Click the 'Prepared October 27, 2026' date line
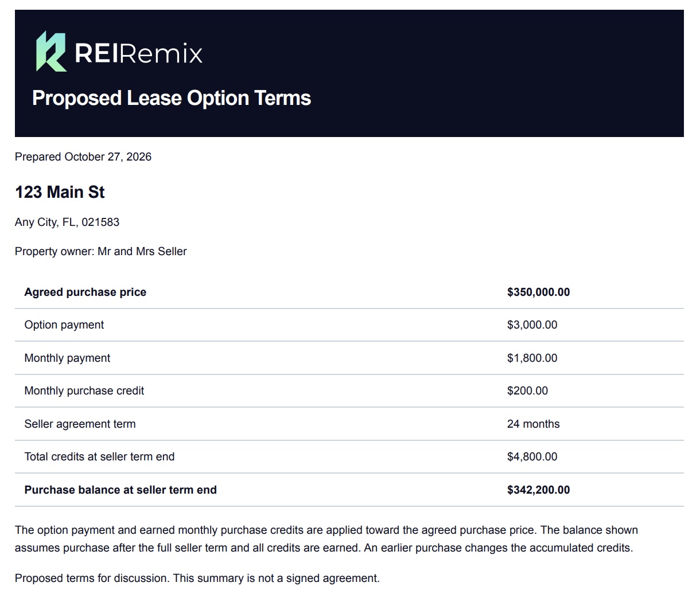This screenshot has height=602, width=700. 83,157
